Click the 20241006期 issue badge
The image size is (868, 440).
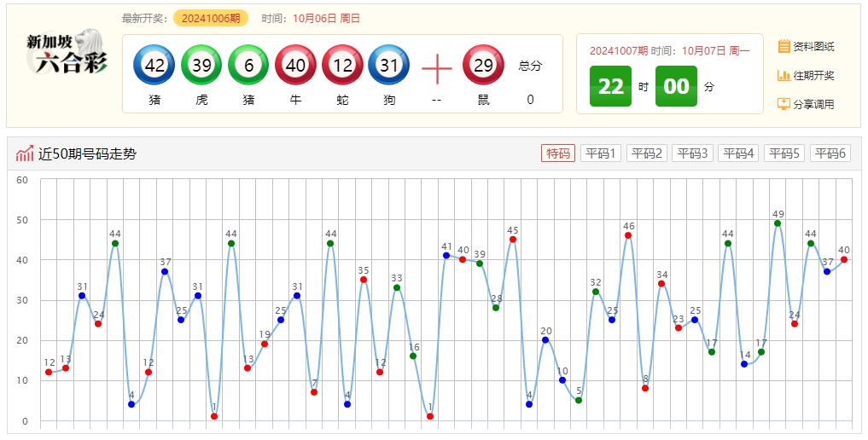pos(211,18)
